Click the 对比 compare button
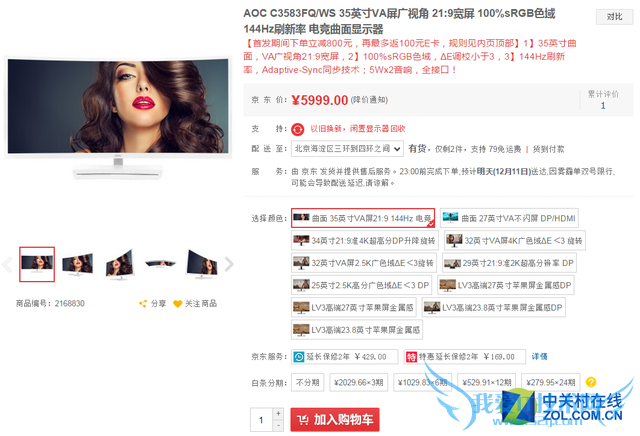The width and height of the screenshot is (640, 436). 614,17
